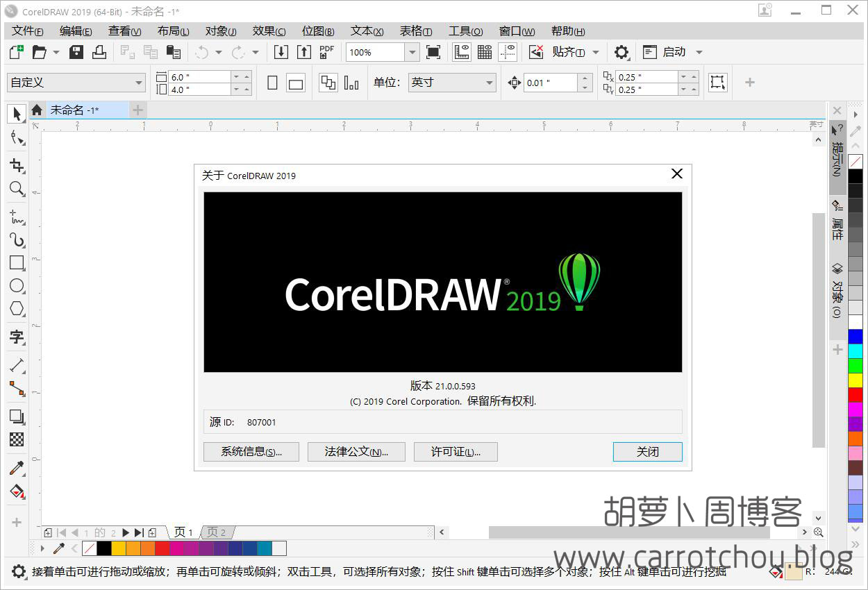Expand the Open file dropdown arrow

point(56,52)
